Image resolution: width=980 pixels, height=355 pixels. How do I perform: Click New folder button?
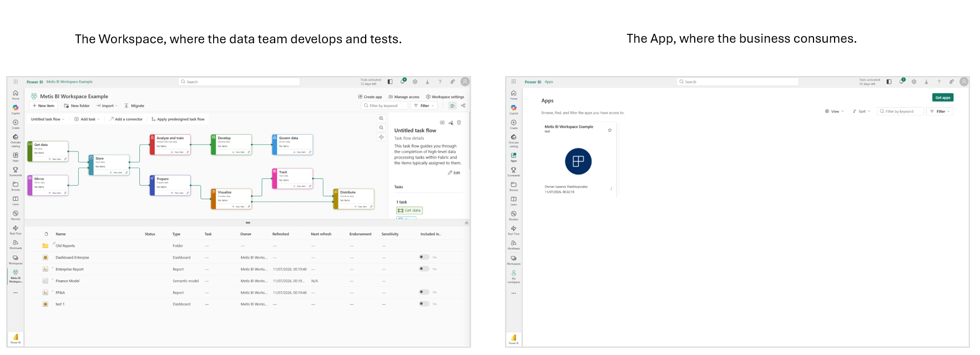(77, 106)
